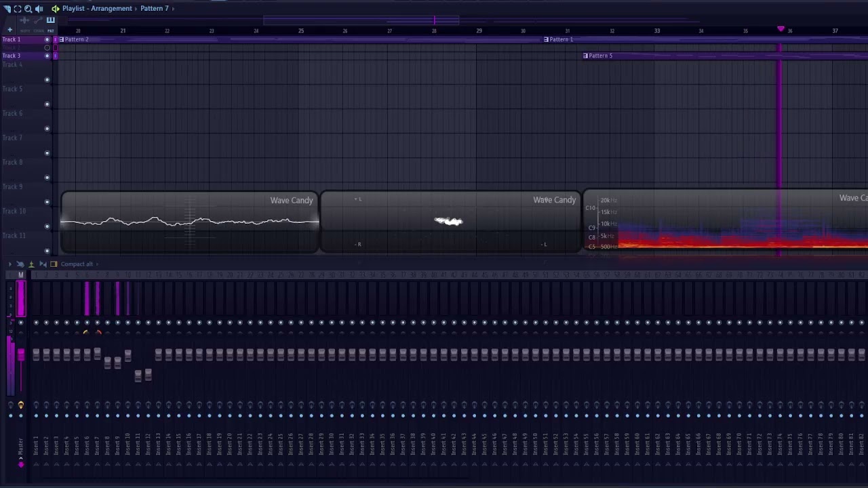The width and height of the screenshot is (868, 488).
Task: Unmute Track 2 in the playlist
Action: tap(47, 47)
